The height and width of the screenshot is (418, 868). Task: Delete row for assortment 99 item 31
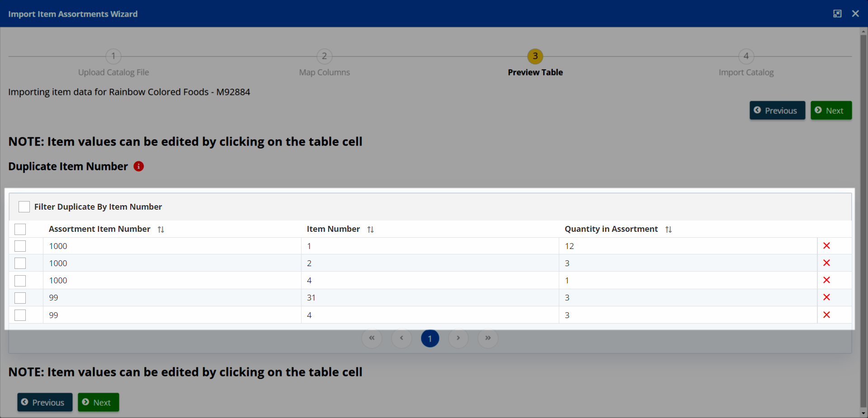[826, 297]
